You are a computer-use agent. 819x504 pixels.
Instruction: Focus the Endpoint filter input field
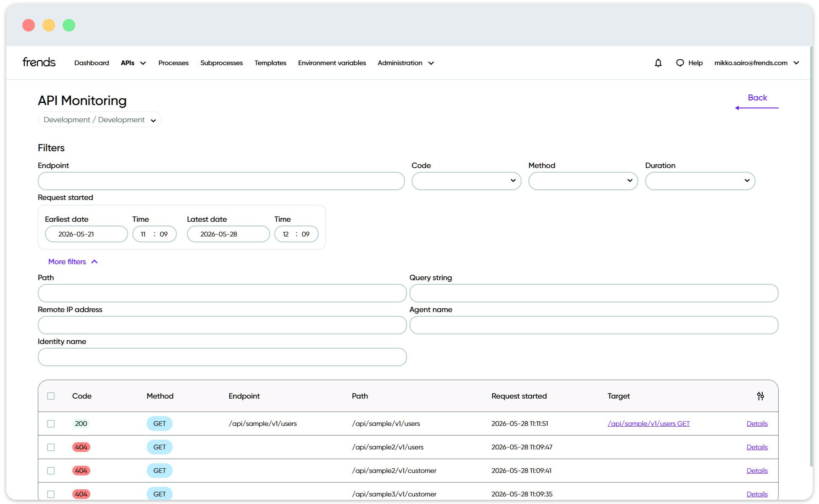pos(221,181)
